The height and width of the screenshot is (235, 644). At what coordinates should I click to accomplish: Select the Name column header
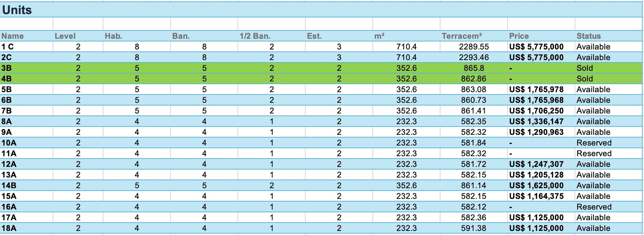click(x=12, y=36)
